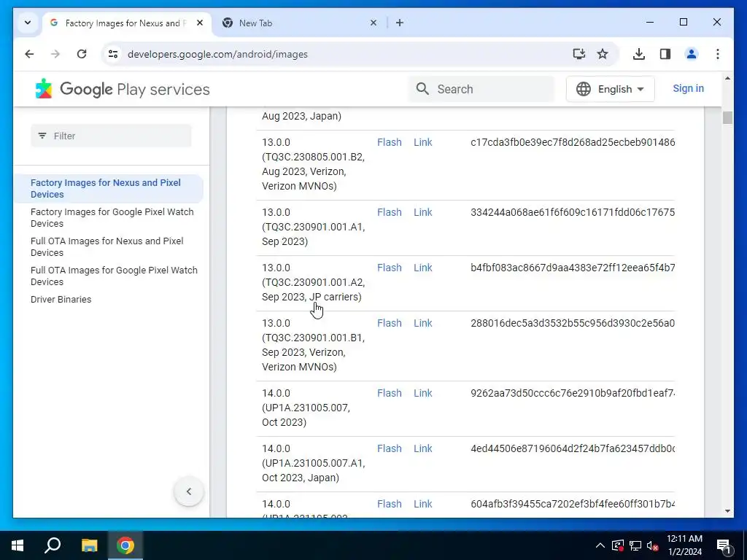
Task: Open File Explorer from taskbar
Action: pos(89,545)
